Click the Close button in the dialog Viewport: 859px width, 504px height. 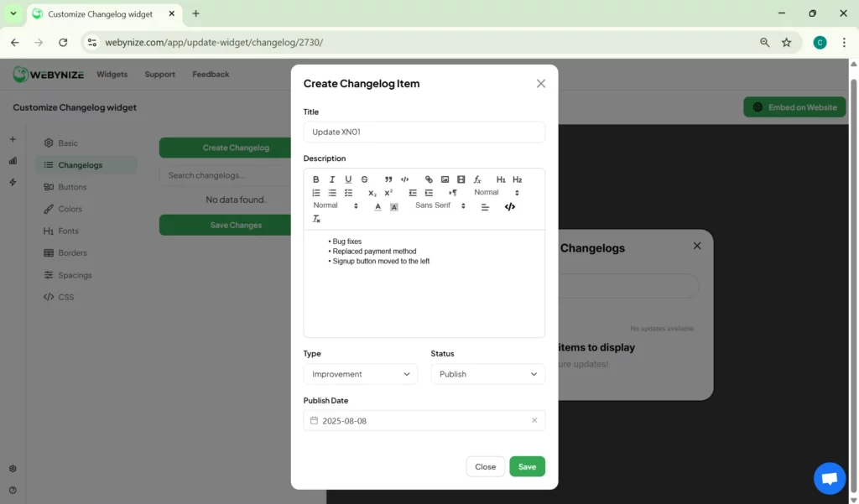(485, 466)
